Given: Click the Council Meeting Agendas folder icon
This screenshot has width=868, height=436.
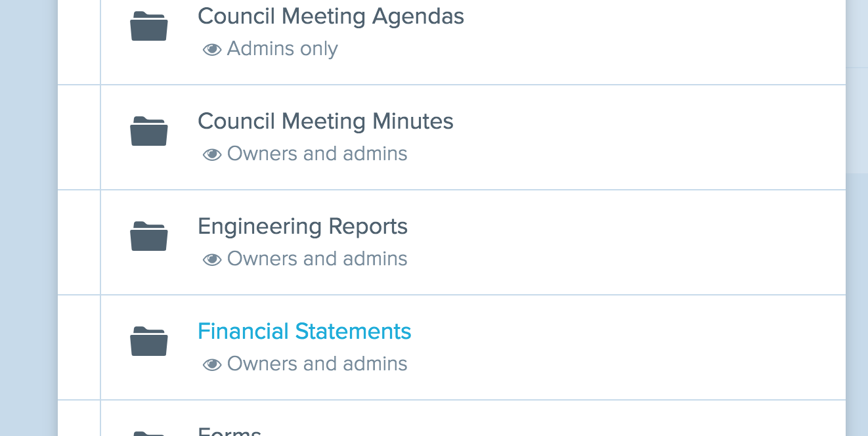Looking at the screenshot, I should click(x=149, y=28).
